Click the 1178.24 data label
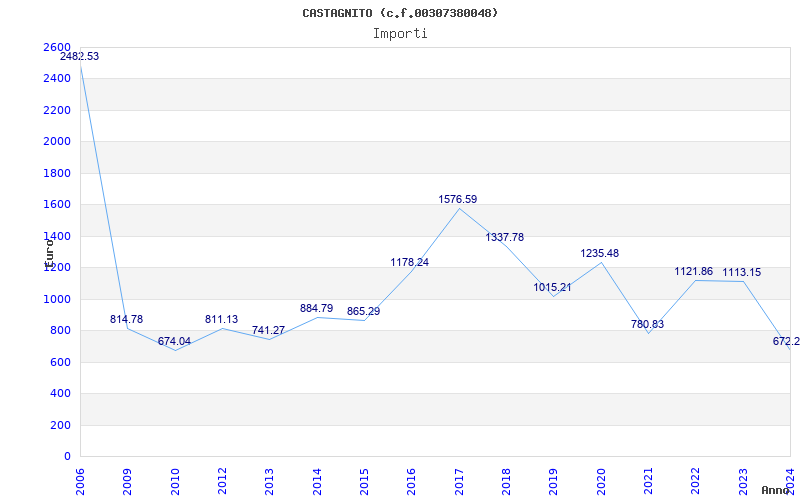The height and width of the screenshot is (500, 800). click(410, 262)
